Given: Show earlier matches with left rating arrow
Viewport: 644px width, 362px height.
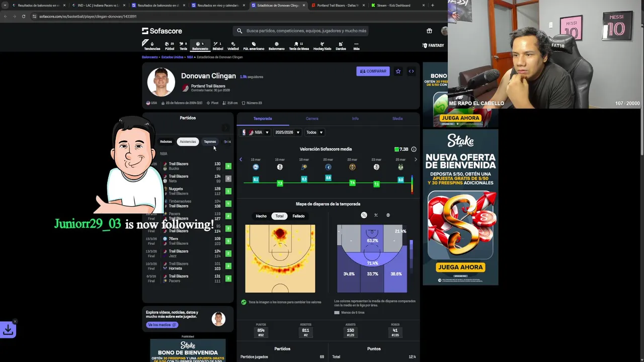Looking at the screenshot, I should point(240,159).
